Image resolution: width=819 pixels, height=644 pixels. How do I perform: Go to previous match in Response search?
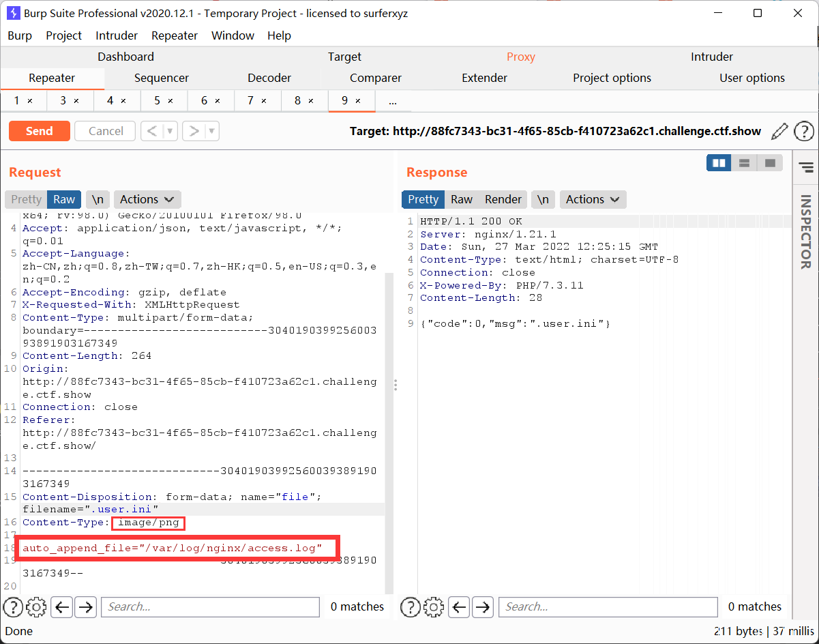click(460, 606)
